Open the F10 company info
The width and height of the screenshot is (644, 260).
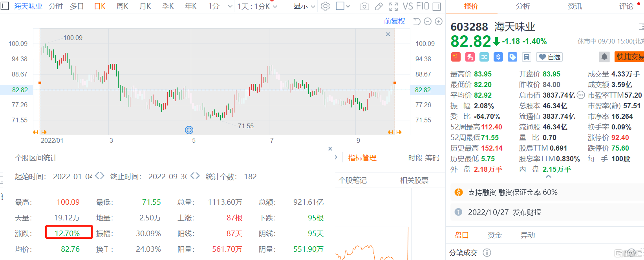[x=423, y=6]
